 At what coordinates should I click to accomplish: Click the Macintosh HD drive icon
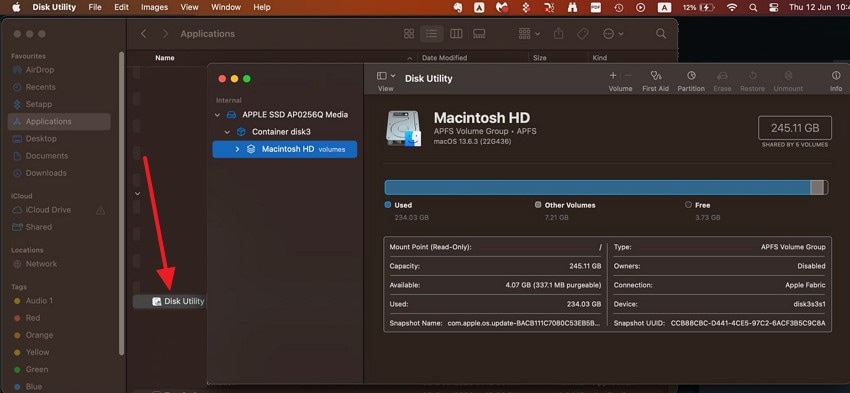coord(403,128)
